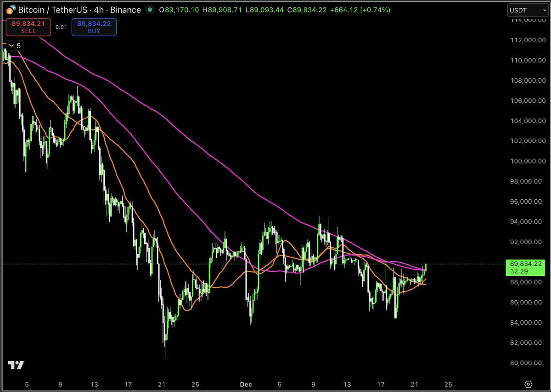
Task: Click the green market status dot
Action: click(151, 10)
